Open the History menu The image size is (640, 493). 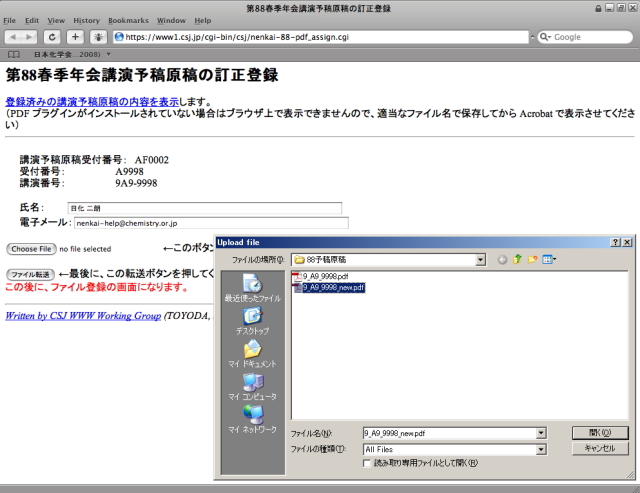(86, 20)
